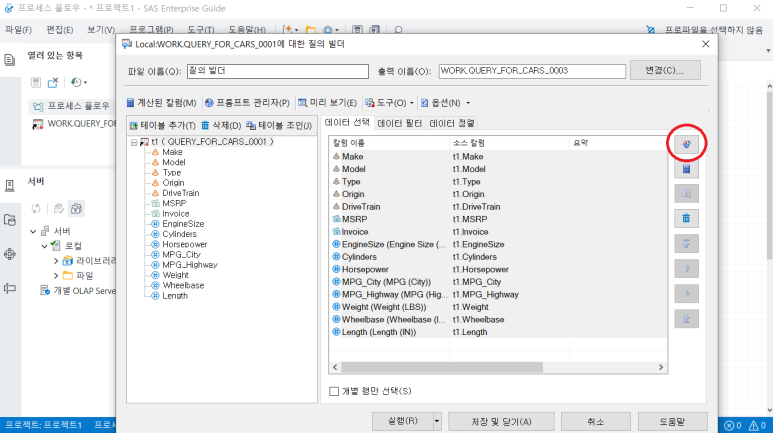Click 테이블 추가(T) add table

[x=163, y=126]
